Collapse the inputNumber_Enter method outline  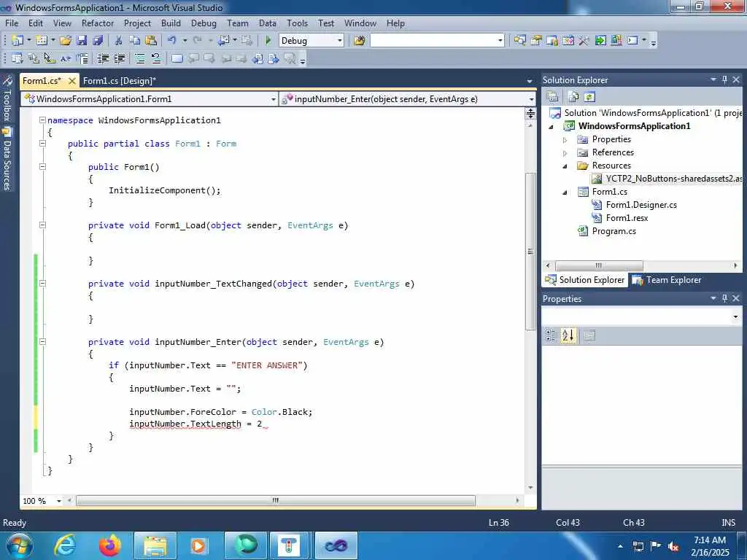(42, 341)
